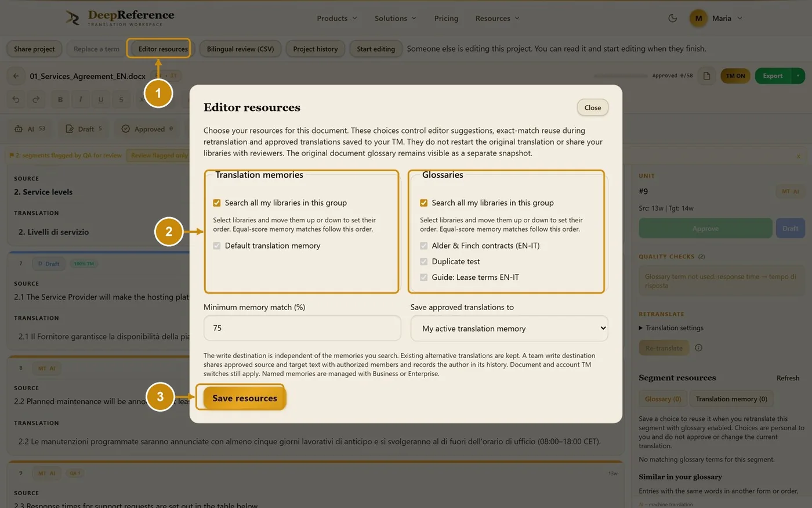Open the document page icon near TM ON
The width and height of the screenshot is (812, 508).
pyautogui.click(x=706, y=76)
